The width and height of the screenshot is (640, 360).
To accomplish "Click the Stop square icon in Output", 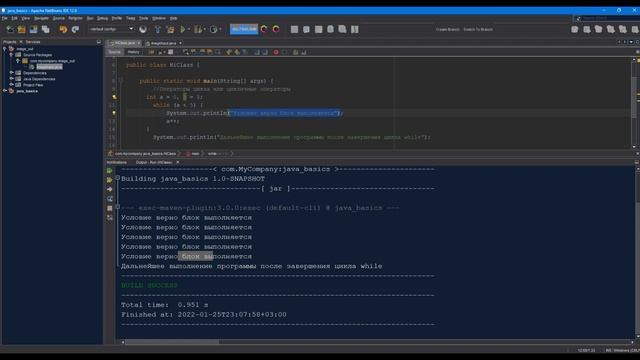I will [x=109, y=208].
